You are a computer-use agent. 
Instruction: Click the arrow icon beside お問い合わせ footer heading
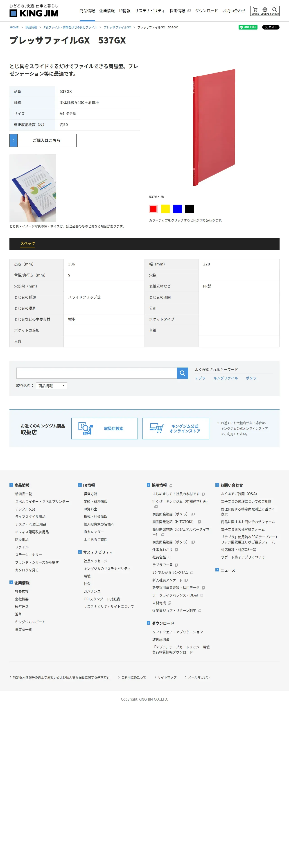[x=217, y=485]
